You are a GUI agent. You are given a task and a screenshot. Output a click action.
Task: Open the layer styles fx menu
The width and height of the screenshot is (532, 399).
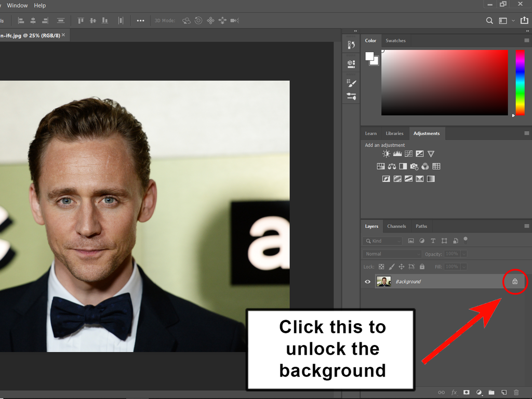pos(454,392)
